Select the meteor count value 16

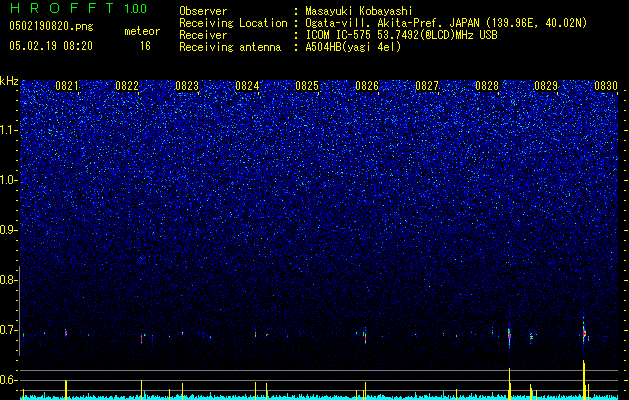(x=145, y=46)
